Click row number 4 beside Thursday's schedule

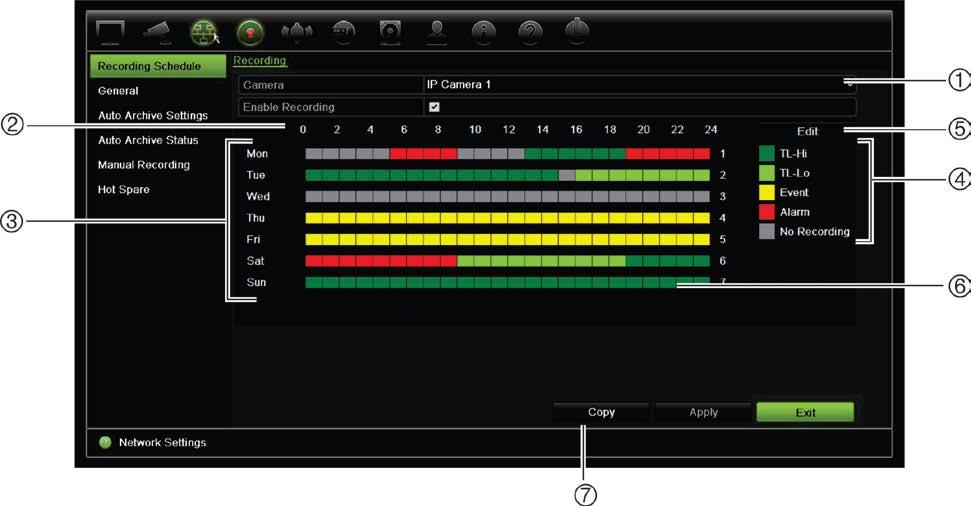[x=723, y=218]
